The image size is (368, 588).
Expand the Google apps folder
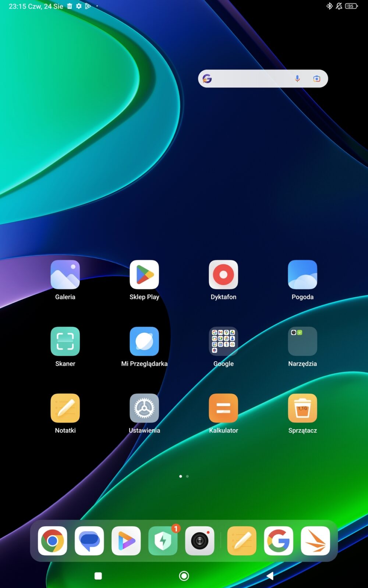point(223,341)
